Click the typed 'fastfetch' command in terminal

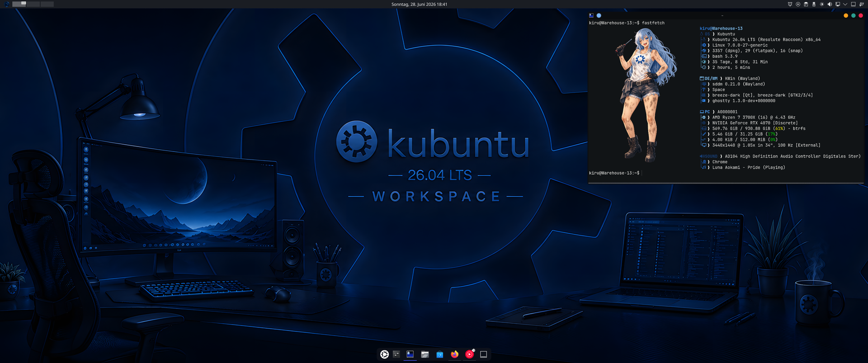click(x=653, y=23)
